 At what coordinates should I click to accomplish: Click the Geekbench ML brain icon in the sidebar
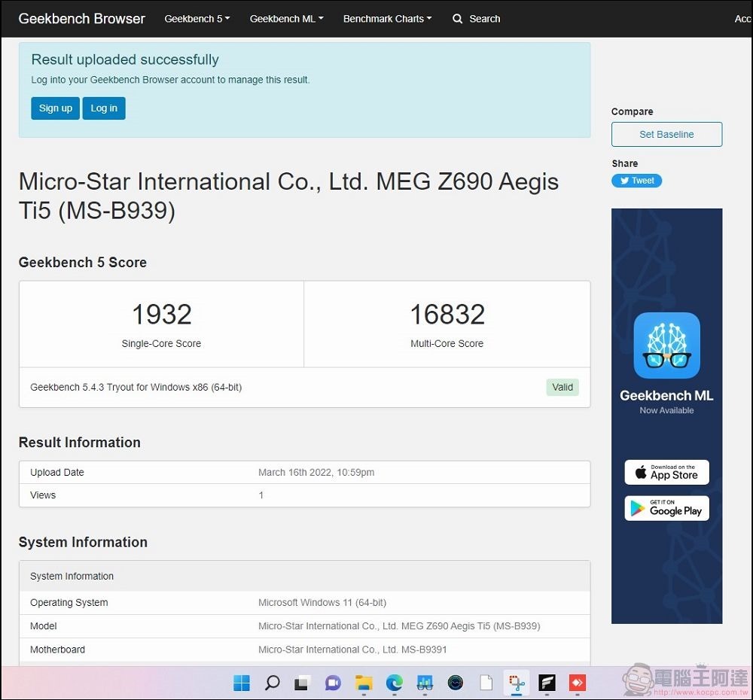pyautogui.click(x=666, y=345)
